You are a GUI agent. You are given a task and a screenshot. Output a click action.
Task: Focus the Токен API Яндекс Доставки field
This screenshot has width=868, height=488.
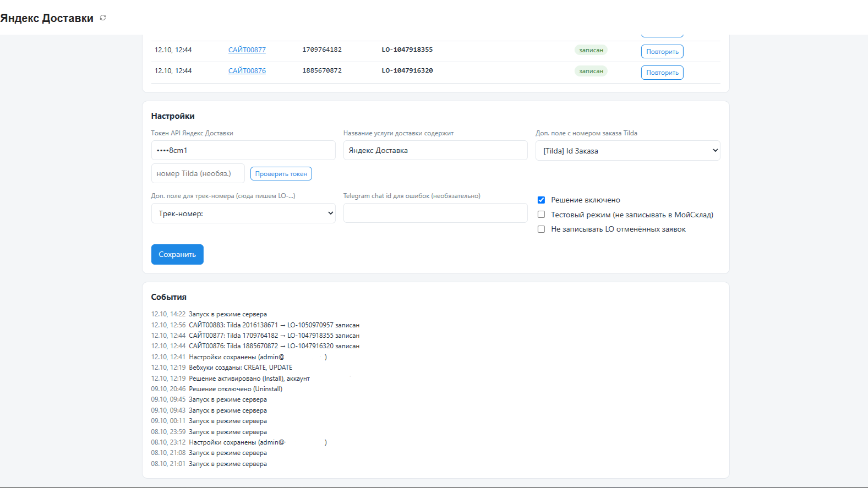pos(243,150)
